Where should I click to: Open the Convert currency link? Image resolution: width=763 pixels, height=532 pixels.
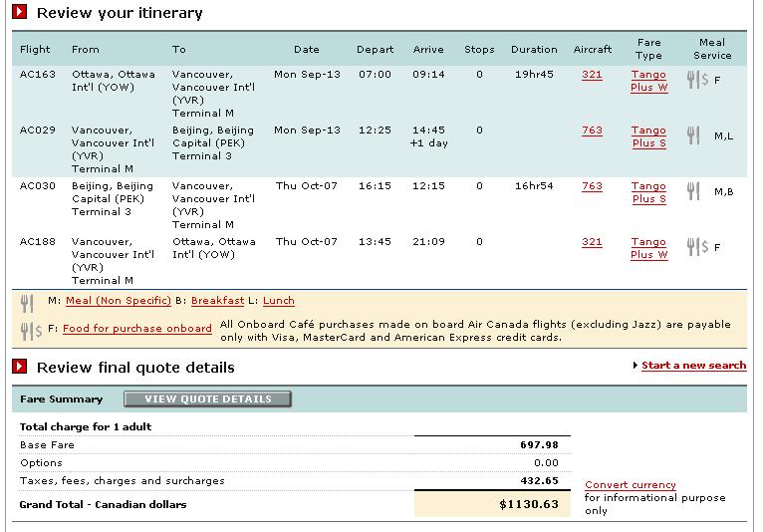coord(631,485)
